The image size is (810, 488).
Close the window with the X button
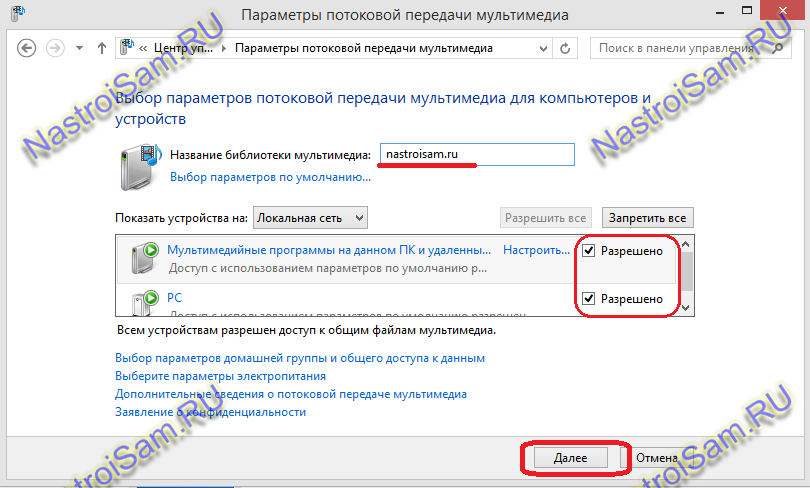783,10
